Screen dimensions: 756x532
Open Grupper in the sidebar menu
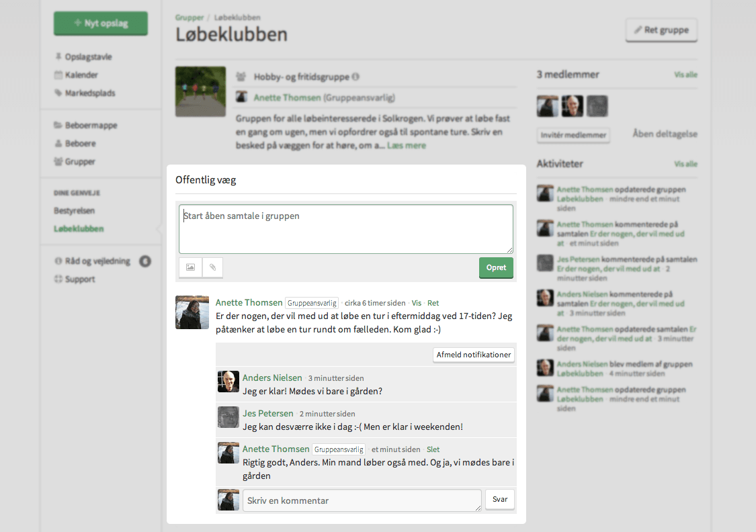(x=80, y=162)
